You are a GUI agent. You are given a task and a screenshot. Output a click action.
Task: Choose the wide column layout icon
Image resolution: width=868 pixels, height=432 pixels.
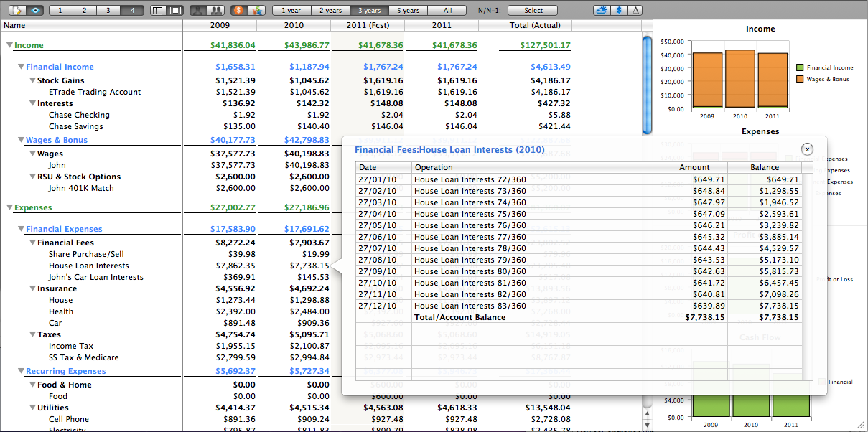pyautogui.click(x=175, y=11)
